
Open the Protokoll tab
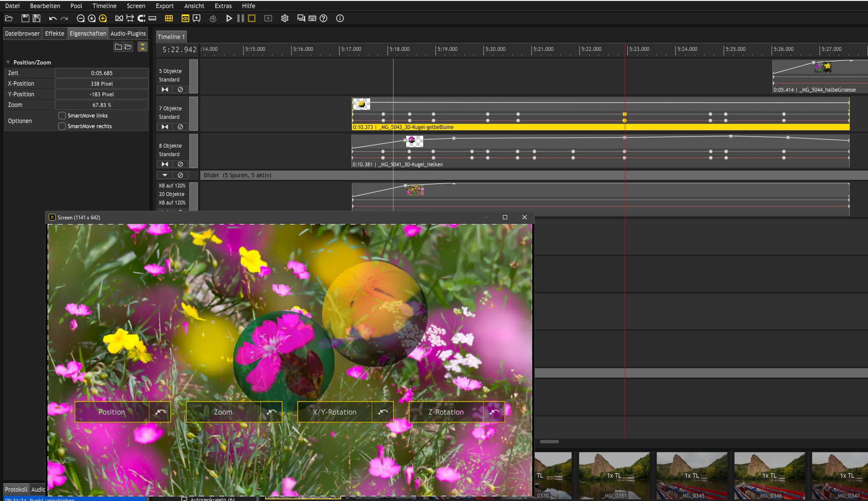(x=16, y=489)
